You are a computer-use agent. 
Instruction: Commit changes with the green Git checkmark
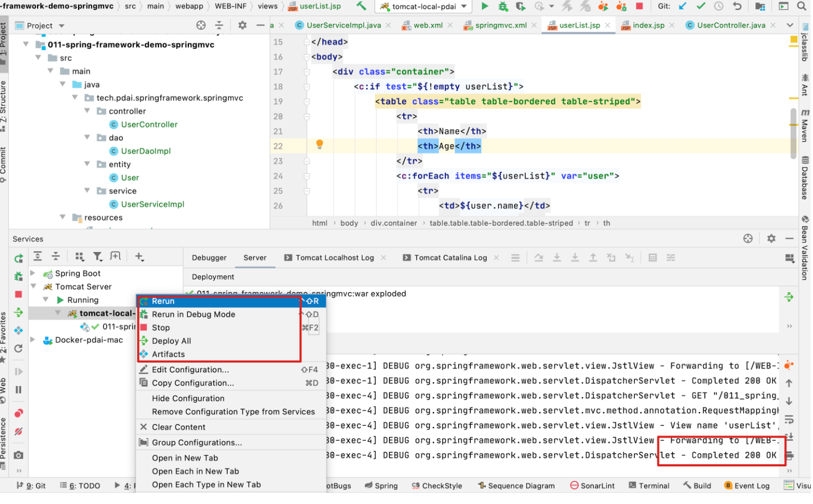pos(701,6)
